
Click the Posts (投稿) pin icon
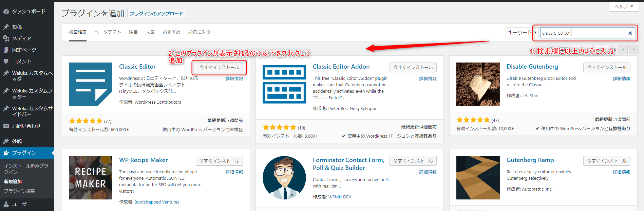(6, 27)
